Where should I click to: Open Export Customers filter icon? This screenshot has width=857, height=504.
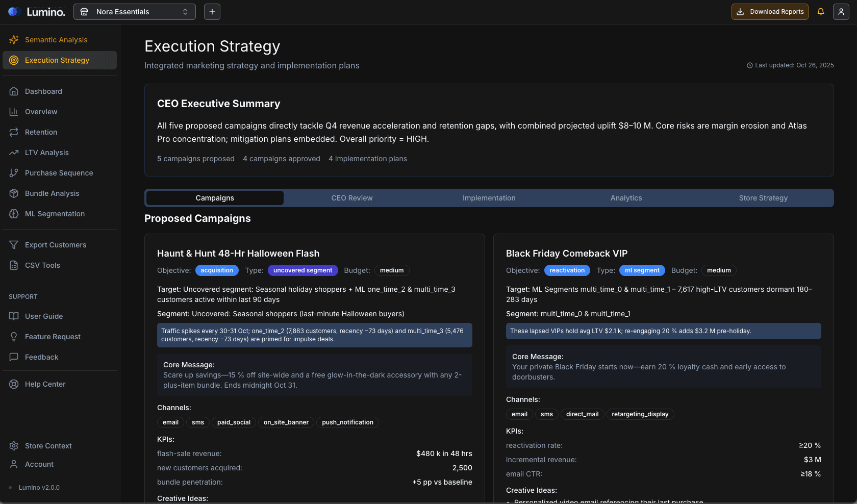(14, 245)
